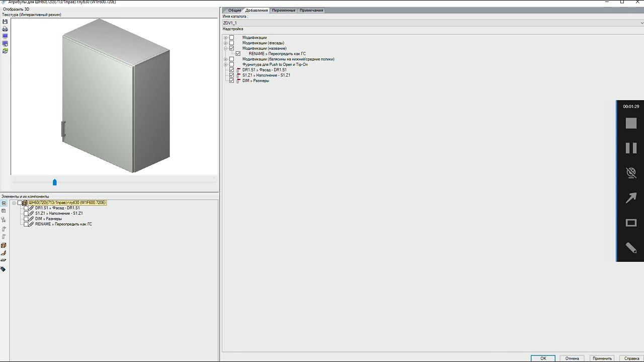Expand the Фурнитура для Push to Open node

[x=225, y=65]
